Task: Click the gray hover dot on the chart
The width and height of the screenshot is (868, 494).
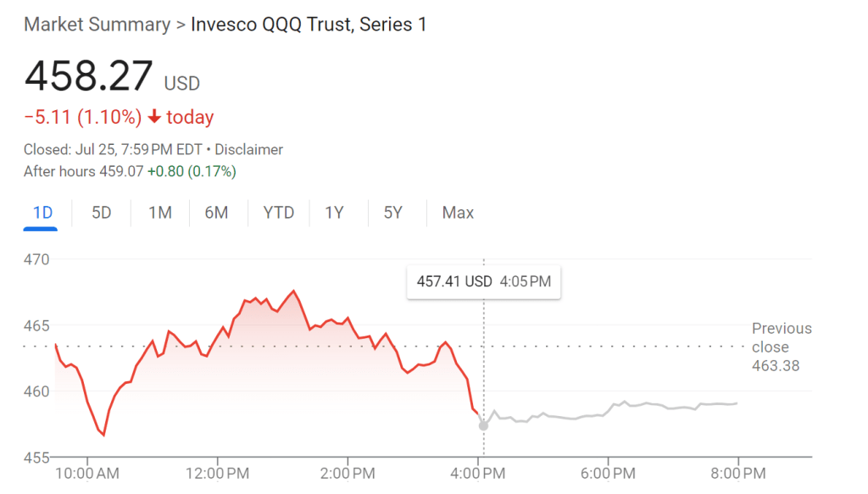Action: tap(483, 425)
